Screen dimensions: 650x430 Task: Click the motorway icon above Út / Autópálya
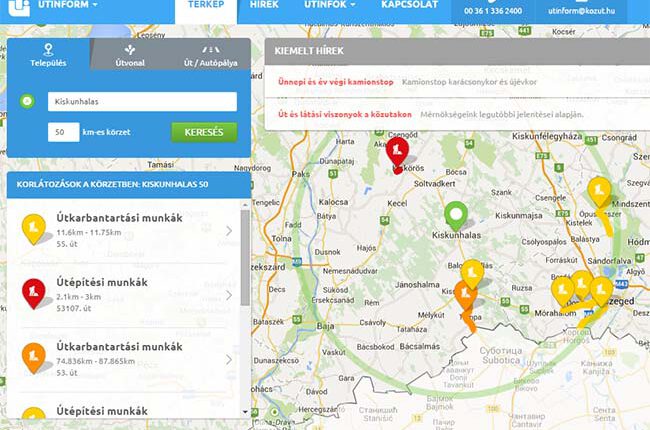coord(211,50)
